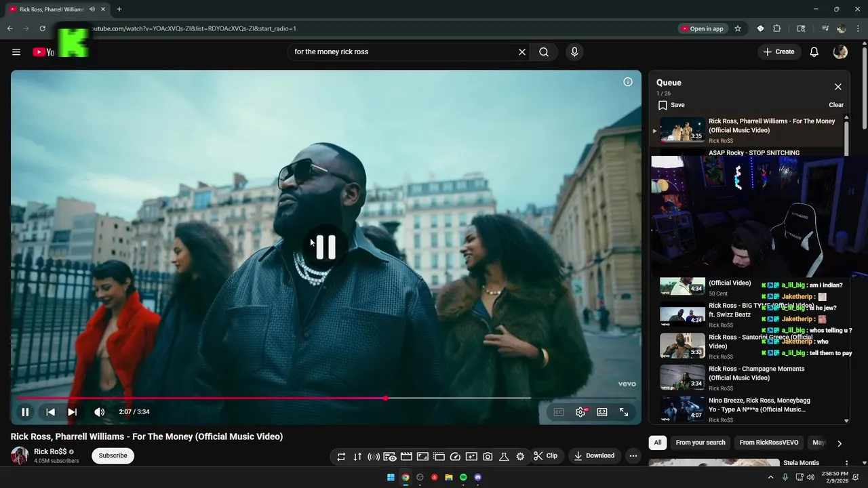Show hidden system tray icons
The image size is (868, 488).
pyautogui.click(x=770, y=477)
